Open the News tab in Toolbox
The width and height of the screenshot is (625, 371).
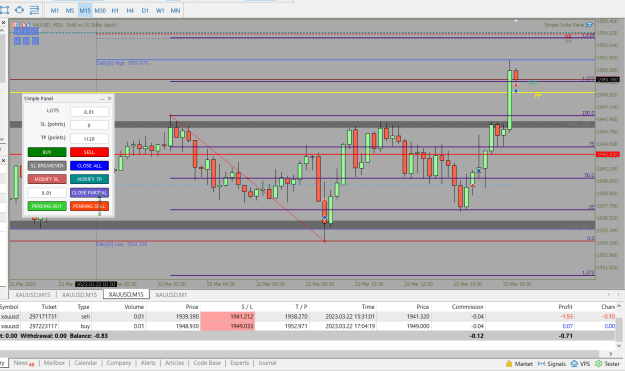24,363
